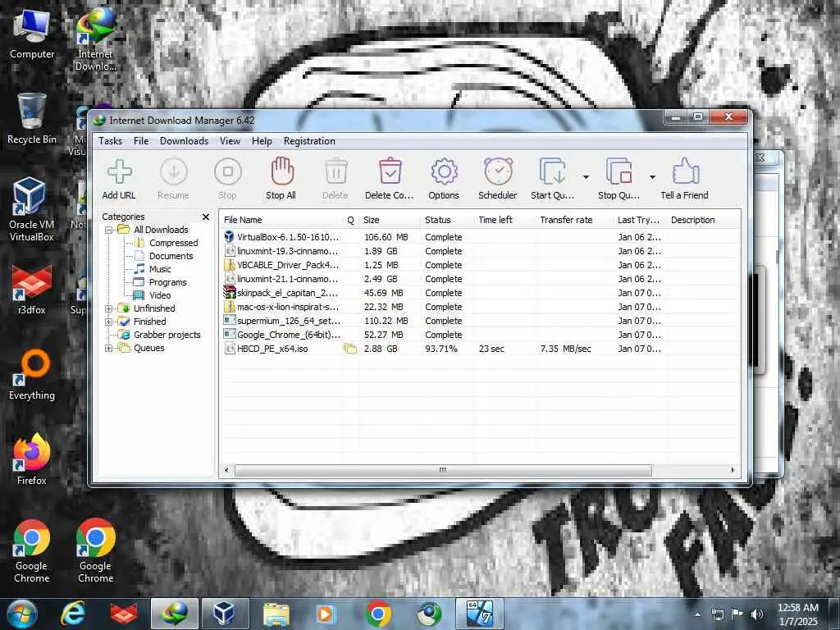Open Internet Explorer from the taskbar
840x630 pixels.
(73, 614)
